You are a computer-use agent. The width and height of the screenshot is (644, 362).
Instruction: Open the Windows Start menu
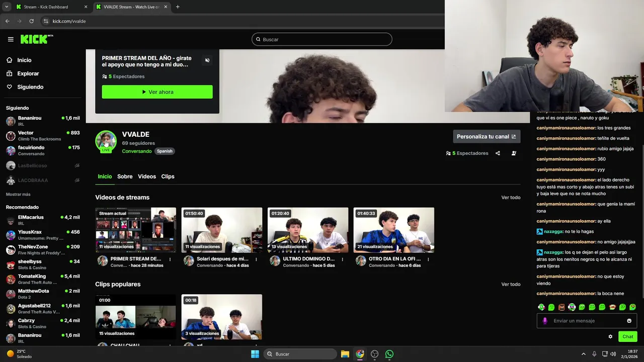pyautogui.click(x=255, y=354)
